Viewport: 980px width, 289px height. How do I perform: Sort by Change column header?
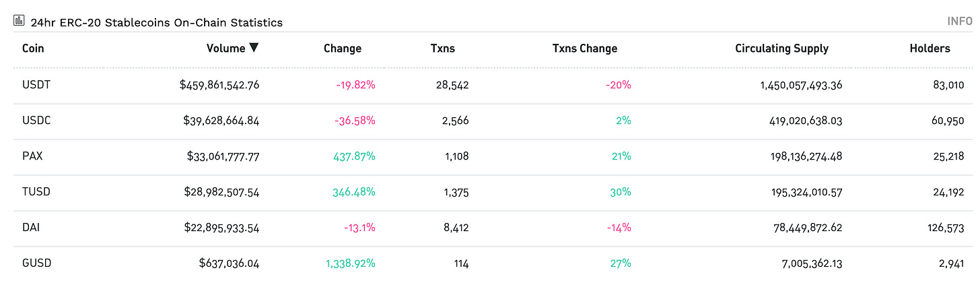tap(342, 49)
